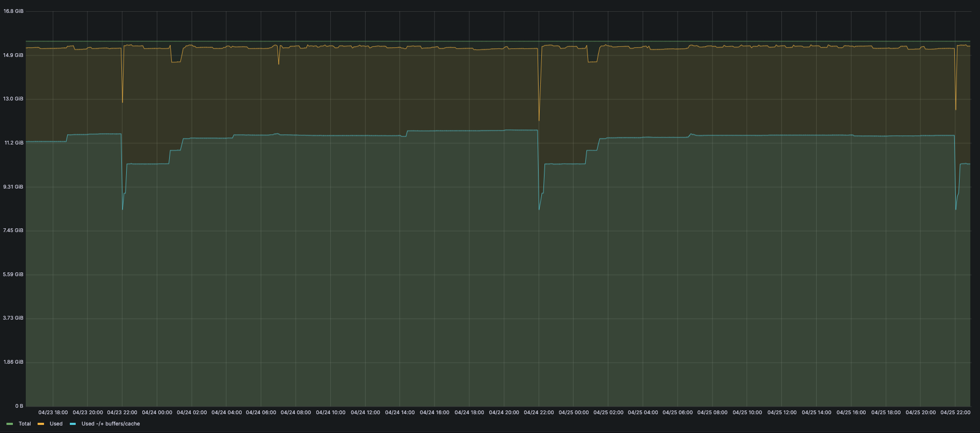Click the 7.45 GiB y-axis label
980x433 pixels.
13,230
